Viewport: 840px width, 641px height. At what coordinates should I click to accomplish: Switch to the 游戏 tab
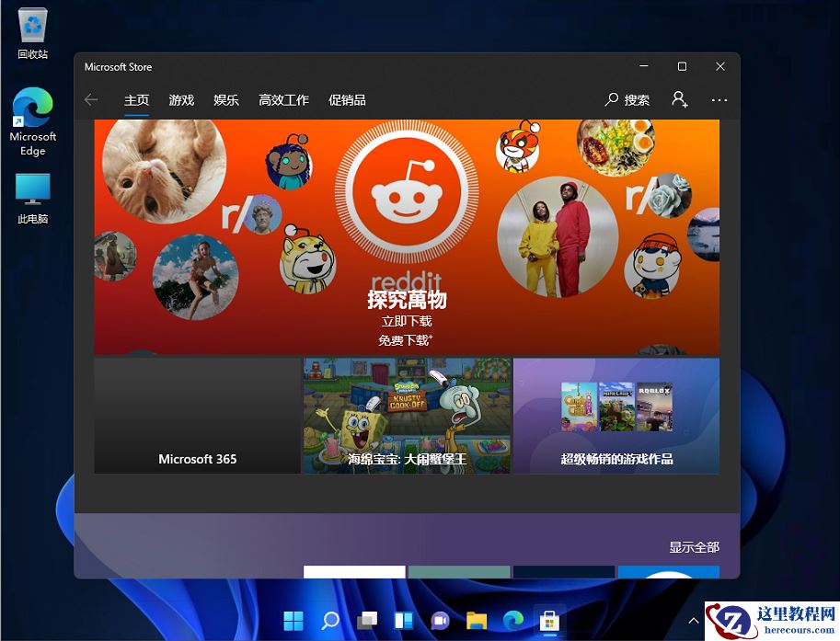click(x=180, y=99)
